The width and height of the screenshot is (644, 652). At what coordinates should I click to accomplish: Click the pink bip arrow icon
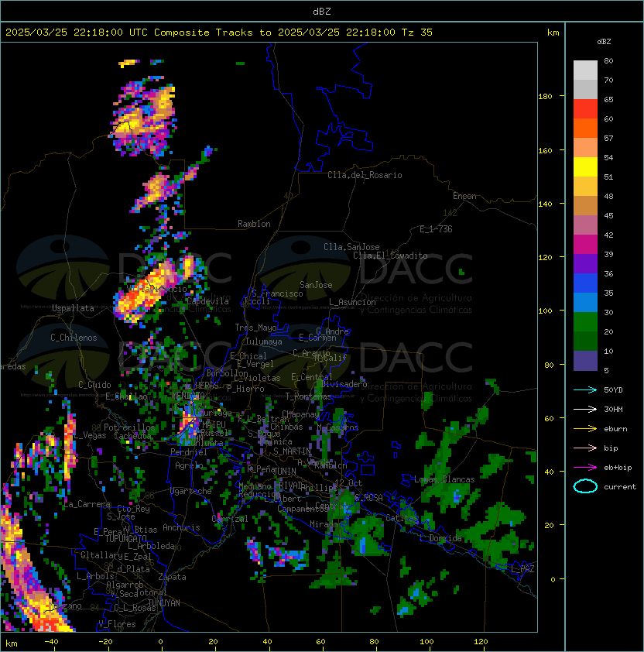tap(585, 448)
